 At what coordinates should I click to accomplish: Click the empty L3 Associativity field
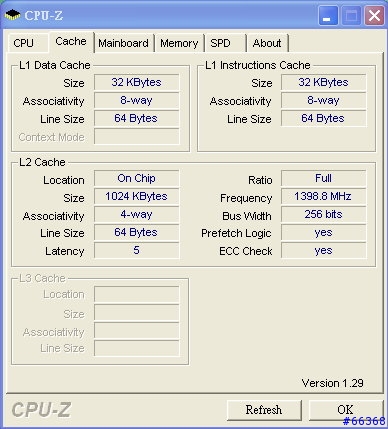[x=137, y=331]
